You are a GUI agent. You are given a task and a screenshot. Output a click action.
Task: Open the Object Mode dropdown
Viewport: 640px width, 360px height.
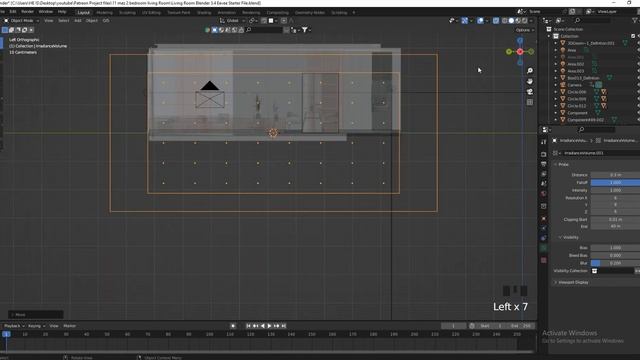22,20
